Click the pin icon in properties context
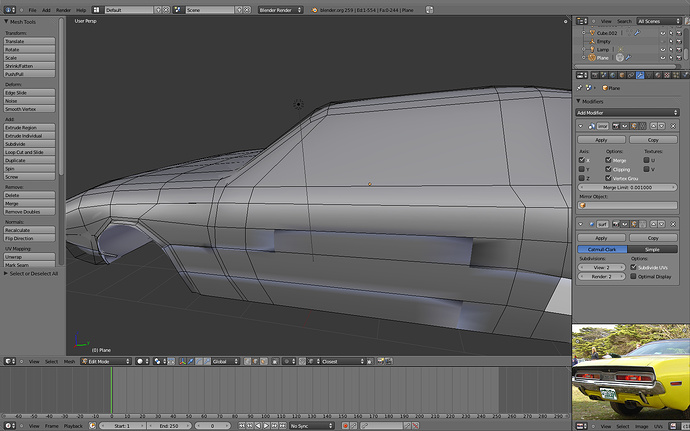This screenshot has width=690, height=431. pyautogui.click(x=580, y=88)
